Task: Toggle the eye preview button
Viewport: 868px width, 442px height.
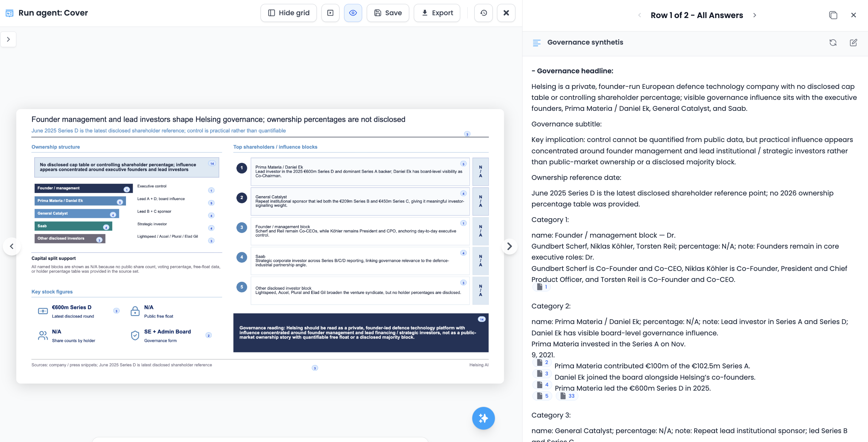Action: pyautogui.click(x=353, y=13)
